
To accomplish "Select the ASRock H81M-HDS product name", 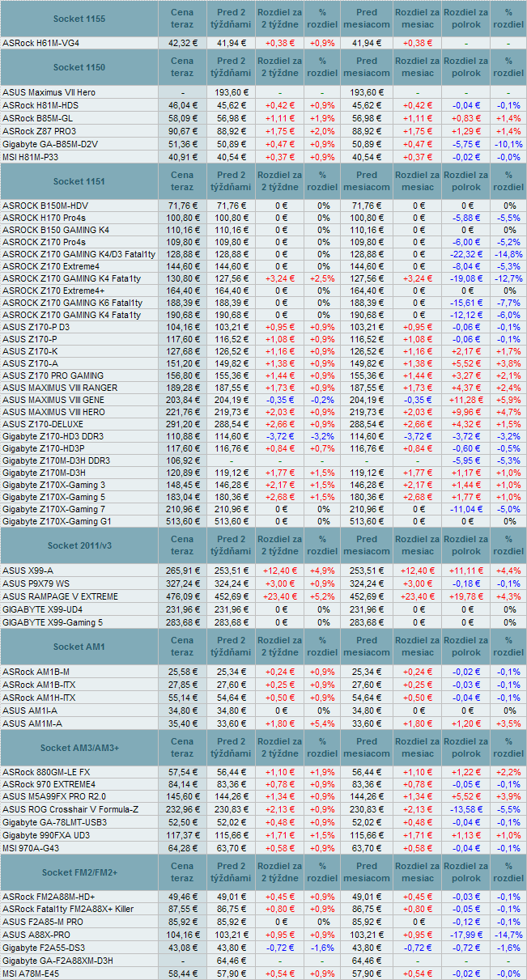I will [x=40, y=105].
